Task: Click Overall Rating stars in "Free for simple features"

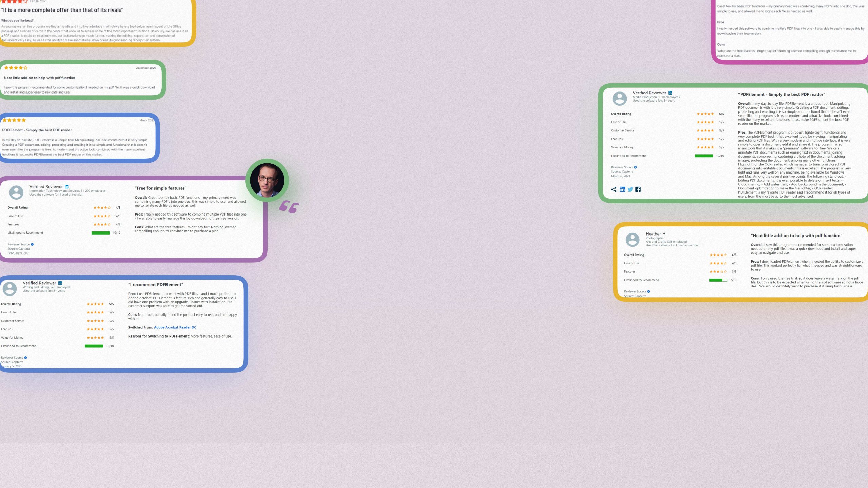Action: point(102,208)
